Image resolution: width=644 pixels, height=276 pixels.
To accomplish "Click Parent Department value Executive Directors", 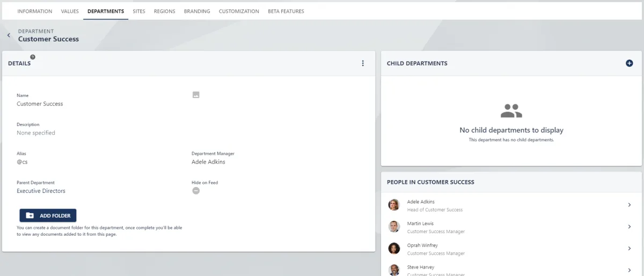I will tap(41, 191).
